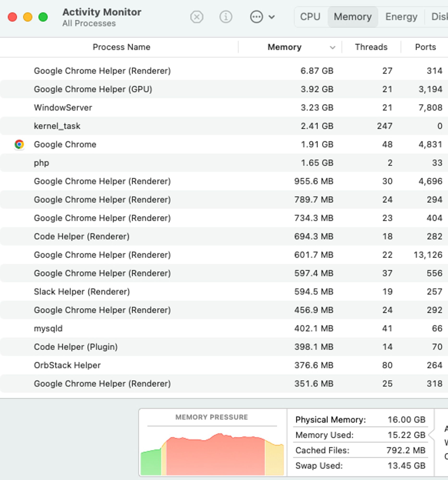Click the 7,808 ports value for WindowServer
Screen dimensions: 448x480
(430, 108)
